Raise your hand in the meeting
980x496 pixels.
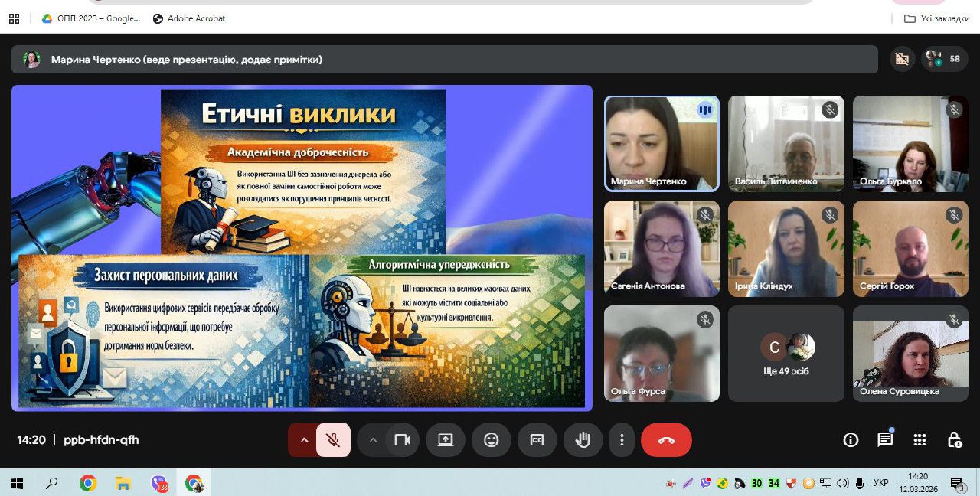pyautogui.click(x=583, y=440)
